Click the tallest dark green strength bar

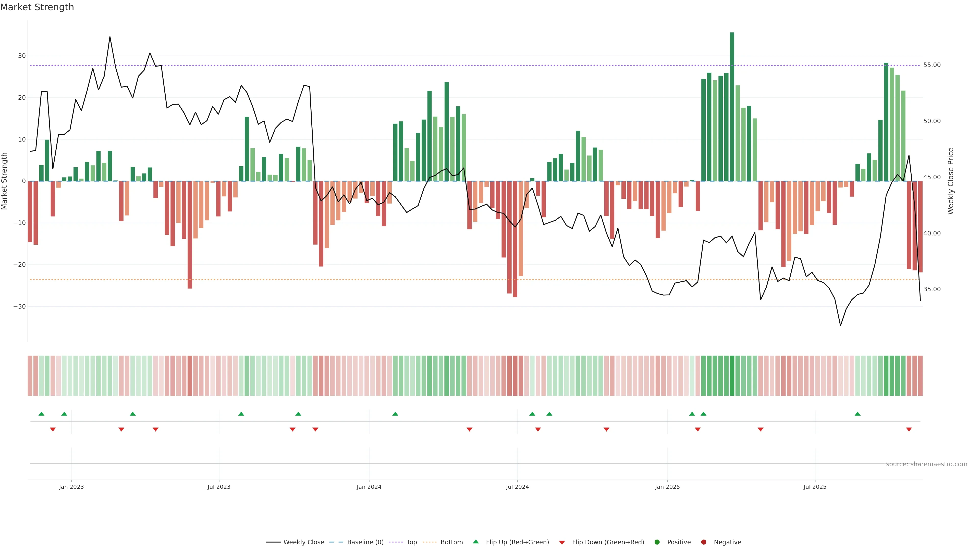732,106
